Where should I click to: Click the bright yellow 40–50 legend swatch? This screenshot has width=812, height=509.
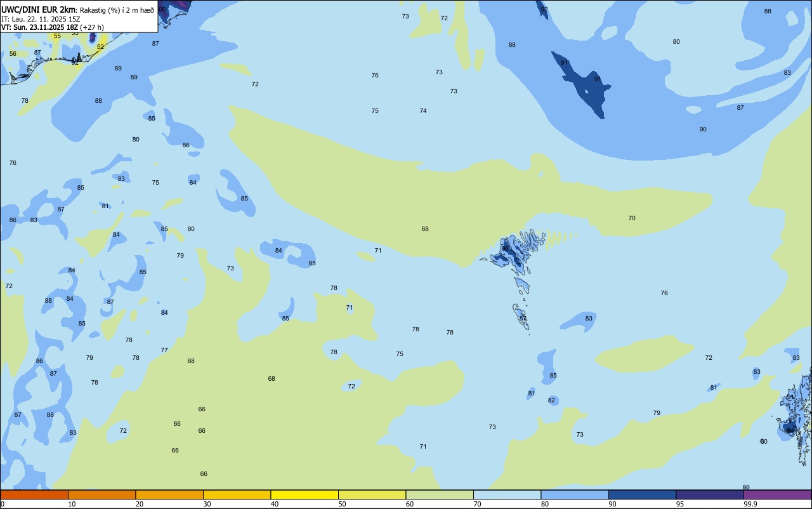[x=304, y=494]
